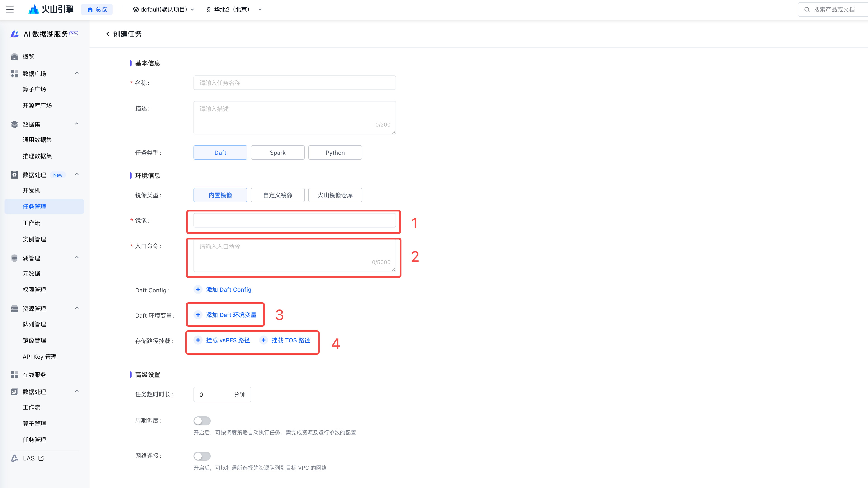The height and width of the screenshot is (488, 868).
Task: Open the hamburger menu icon
Action: (10, 9)
